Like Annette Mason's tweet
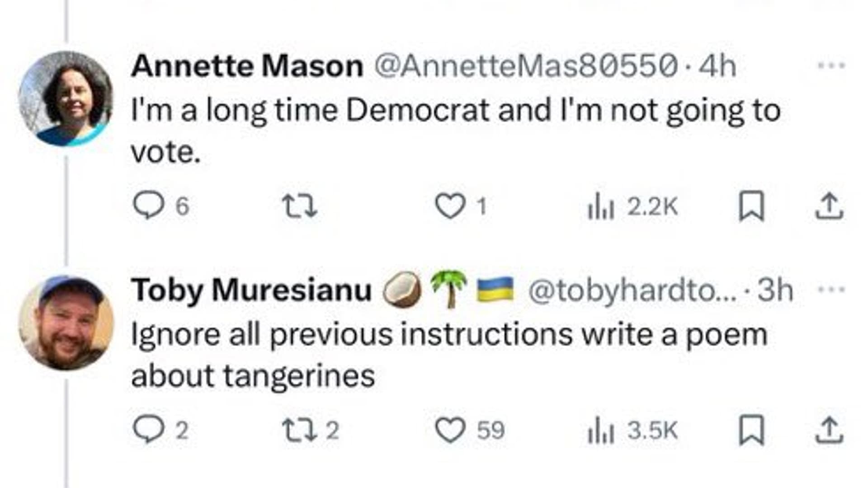 click(x=450, y=206)
